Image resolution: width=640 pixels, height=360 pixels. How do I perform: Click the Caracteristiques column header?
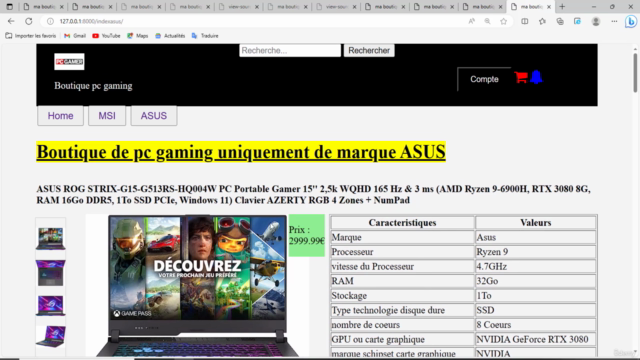pos(402,223)
